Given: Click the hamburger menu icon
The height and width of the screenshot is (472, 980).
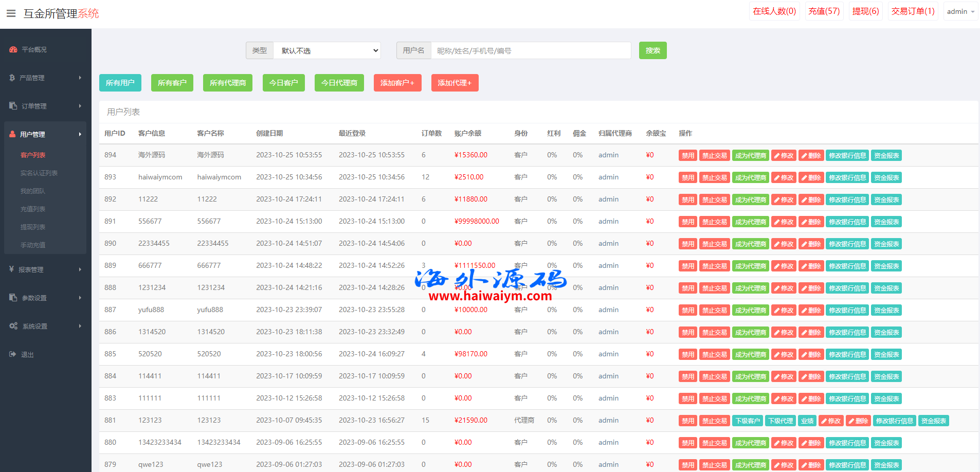Looking at the screenshot, I should 11,13.
